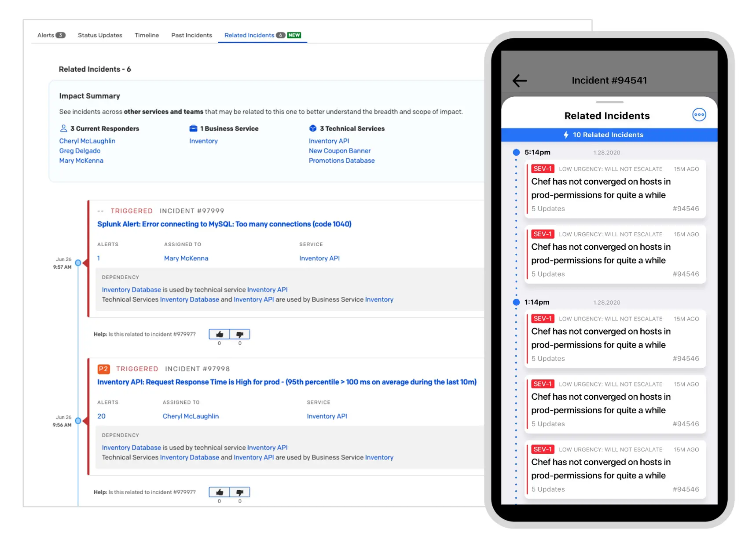Thumbs up for incident #97999 relation
This screenshot has height=547, width=756.
coord(219,334)
